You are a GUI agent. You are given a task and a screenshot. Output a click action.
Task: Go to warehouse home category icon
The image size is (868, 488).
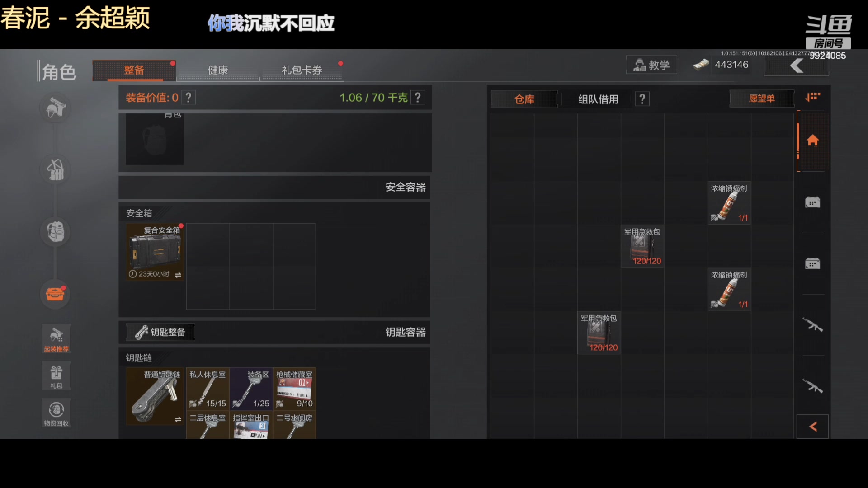[812, 141]
